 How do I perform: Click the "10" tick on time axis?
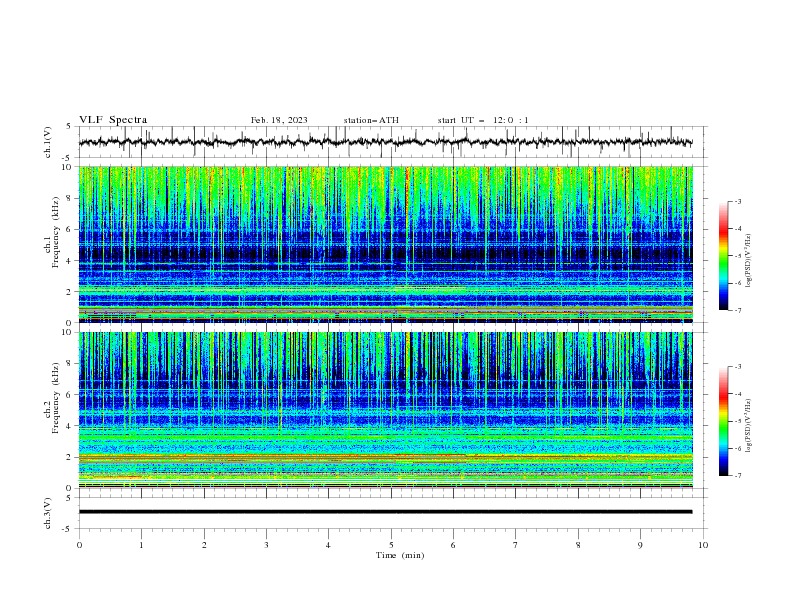pos(703,545)
